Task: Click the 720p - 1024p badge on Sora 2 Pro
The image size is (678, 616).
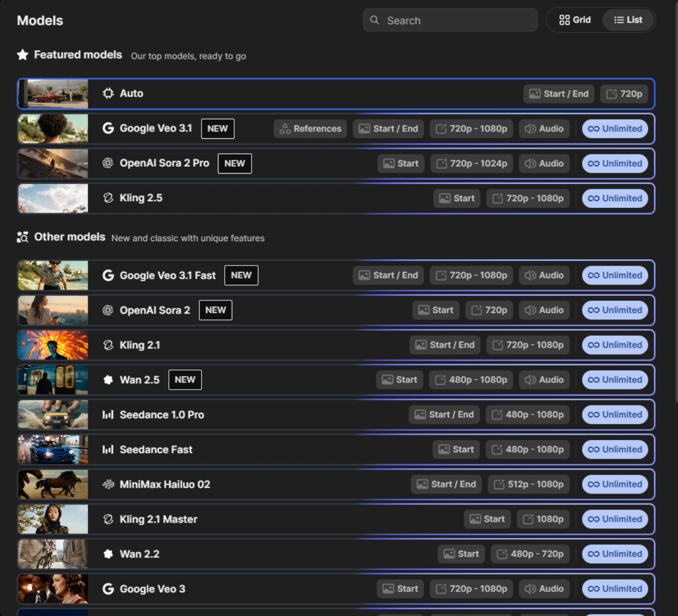Action: click(x=472, y=163)
